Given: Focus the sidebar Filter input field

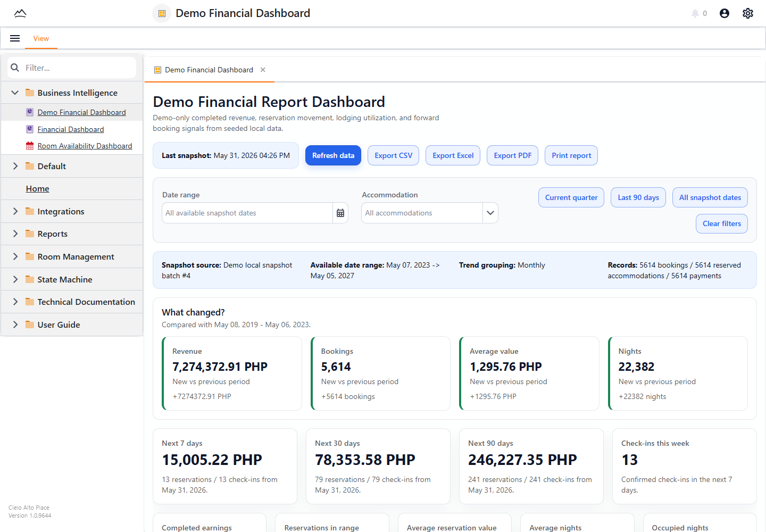Looking at the screenshot, I should 72,68.
